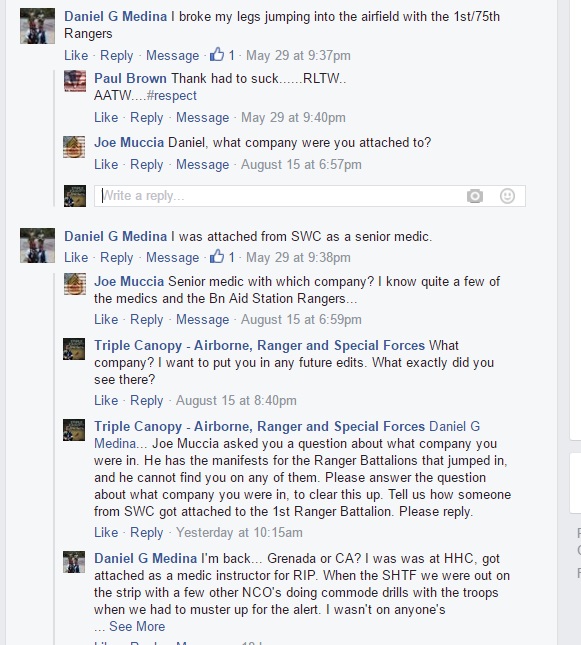581x645 pixels.
Task: Like Triple Canopy's August 15 8:40pm comment
Action: pos(106,400)
